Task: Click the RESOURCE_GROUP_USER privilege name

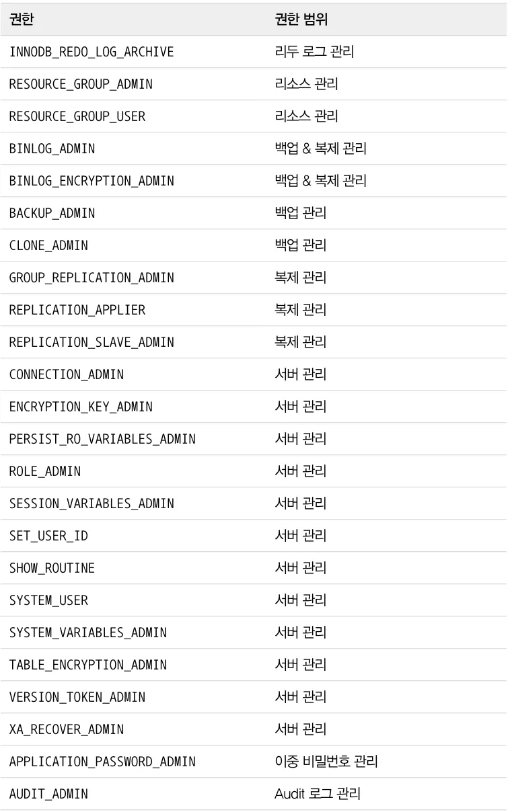Action: tap(77, 117)
